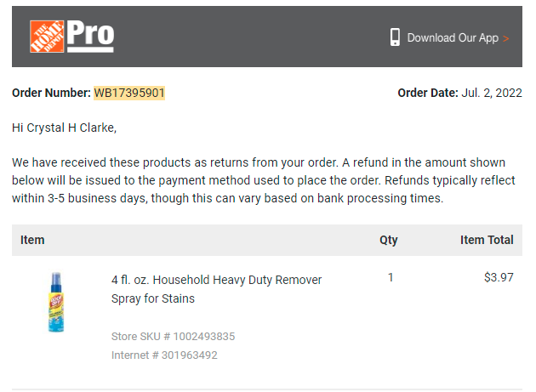Click the Order Number label

51,93
